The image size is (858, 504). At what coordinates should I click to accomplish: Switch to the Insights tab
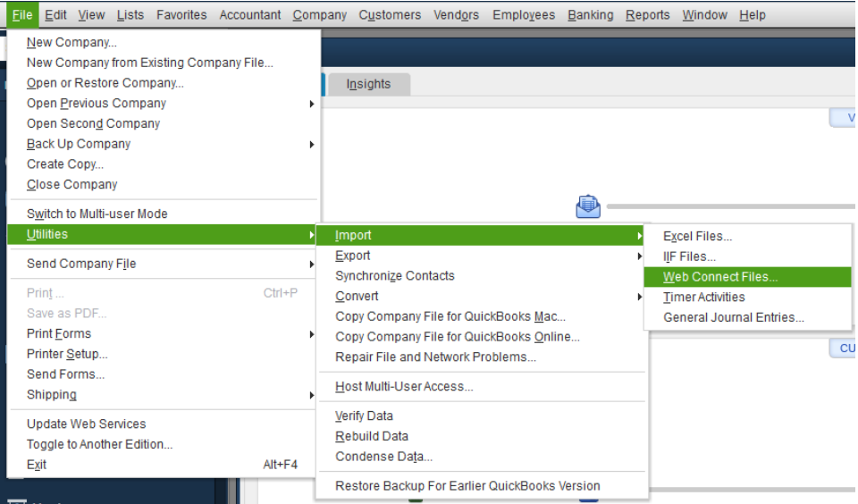point(369,84)
